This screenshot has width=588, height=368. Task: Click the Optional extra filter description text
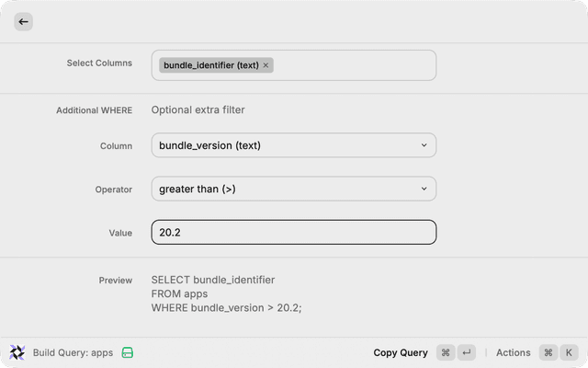pos(198,110)
